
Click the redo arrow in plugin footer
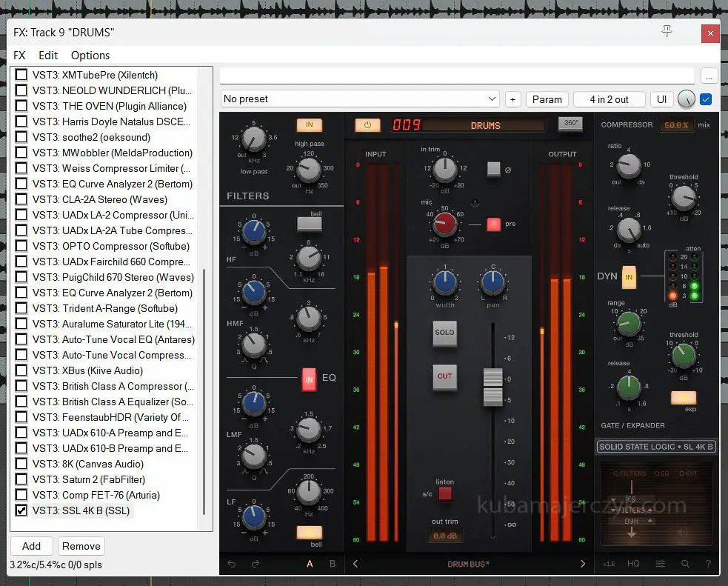[256, 564]
